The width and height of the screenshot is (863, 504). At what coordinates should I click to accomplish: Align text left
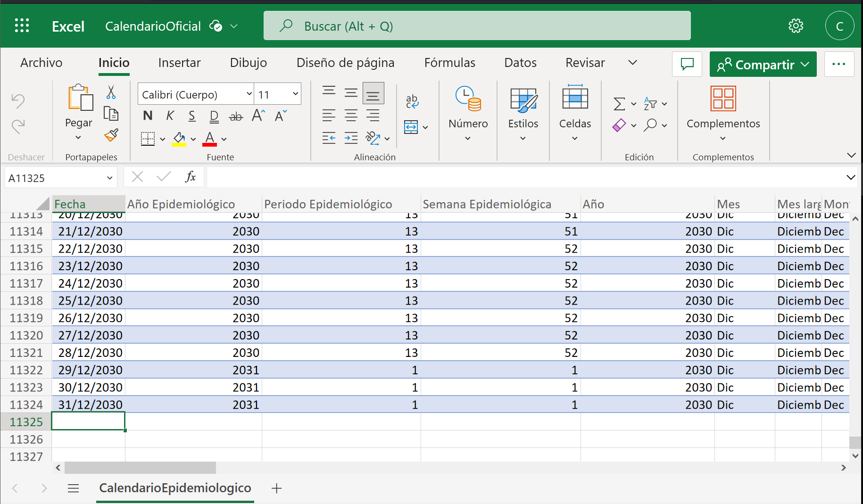329,116
